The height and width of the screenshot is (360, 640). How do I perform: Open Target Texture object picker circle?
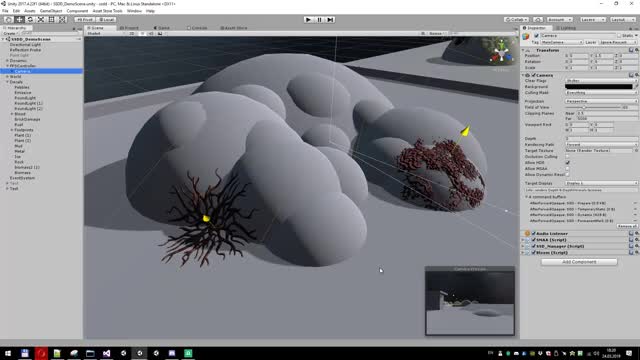click(636, 151)
